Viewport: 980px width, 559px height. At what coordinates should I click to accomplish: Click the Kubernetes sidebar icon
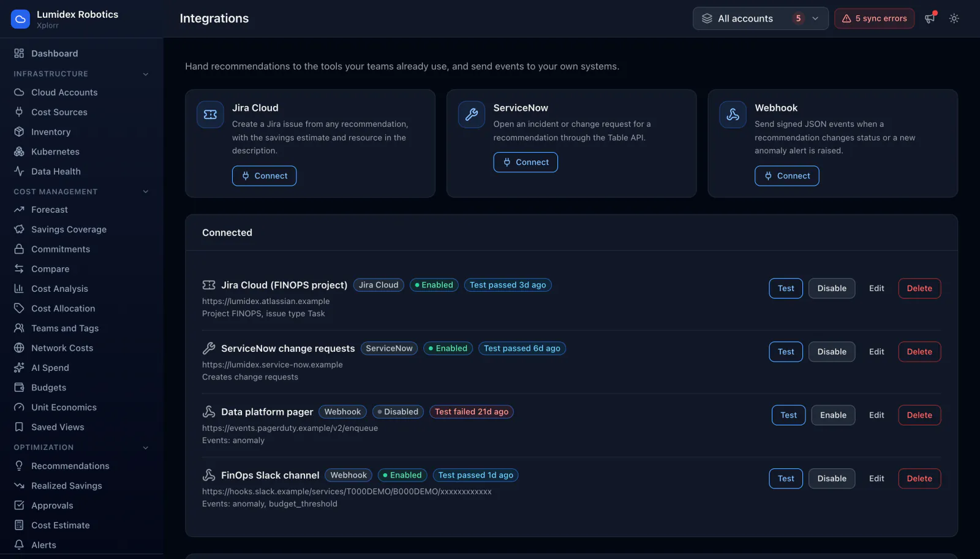pos(19,151)
